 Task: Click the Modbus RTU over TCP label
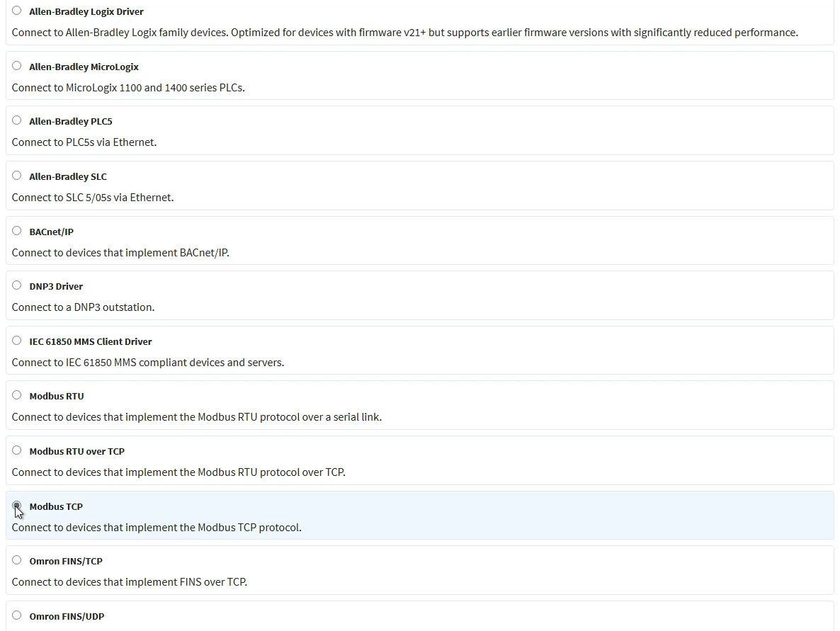click(77, 452)
